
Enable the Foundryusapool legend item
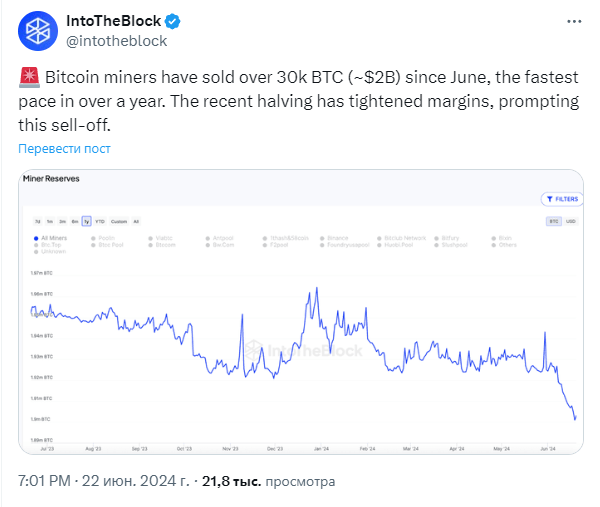345,245
